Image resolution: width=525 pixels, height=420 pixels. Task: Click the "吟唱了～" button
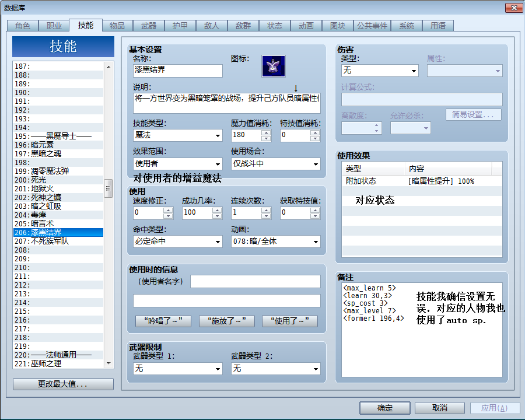pyautogui.click(x=163, y=321)
